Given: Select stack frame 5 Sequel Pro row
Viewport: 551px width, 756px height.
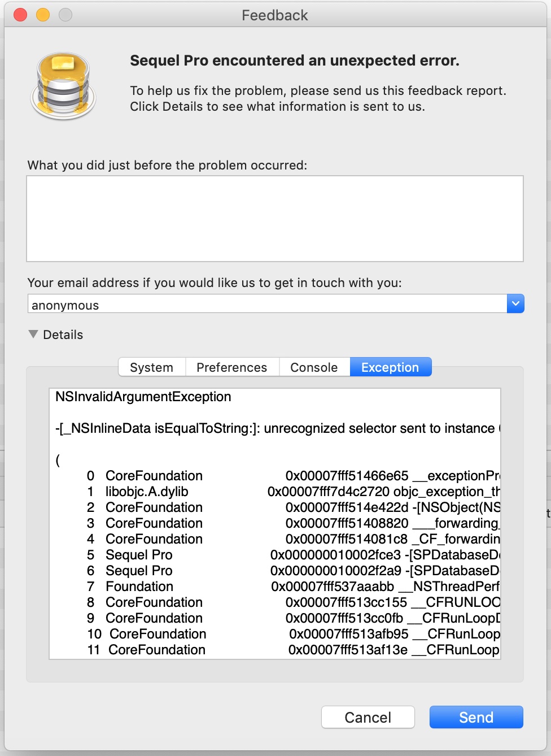Looking at the screenshot, I should [x=293, y=555].
